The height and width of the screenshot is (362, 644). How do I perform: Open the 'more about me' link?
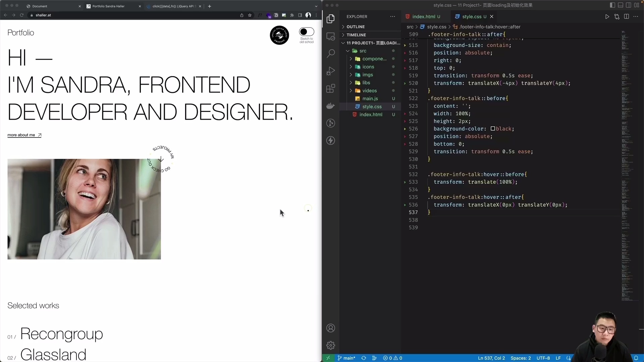pos(22,135)
